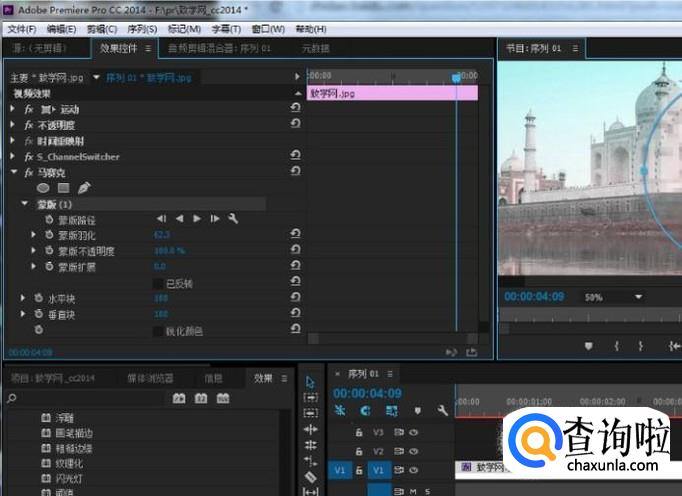Select the 数字网.jpg clip bar in effect timeline
Image resolution: width=682 pixels, height=496 pixels.
pos(390,93)
